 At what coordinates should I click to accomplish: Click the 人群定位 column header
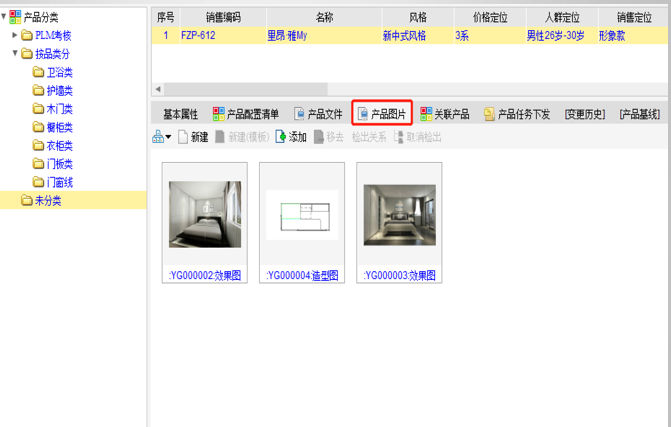point(562,17)
